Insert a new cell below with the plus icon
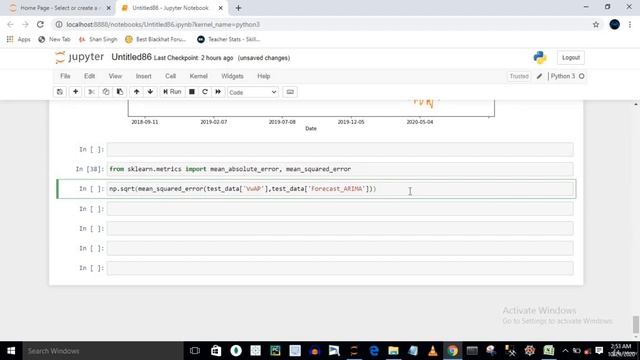 76,92
